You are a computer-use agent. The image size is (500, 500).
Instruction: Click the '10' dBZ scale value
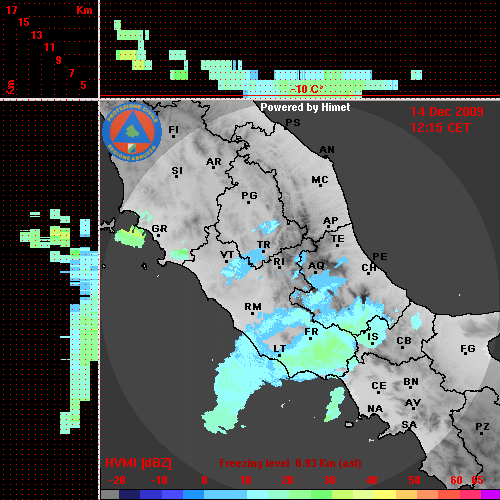(x=246, y=480)
